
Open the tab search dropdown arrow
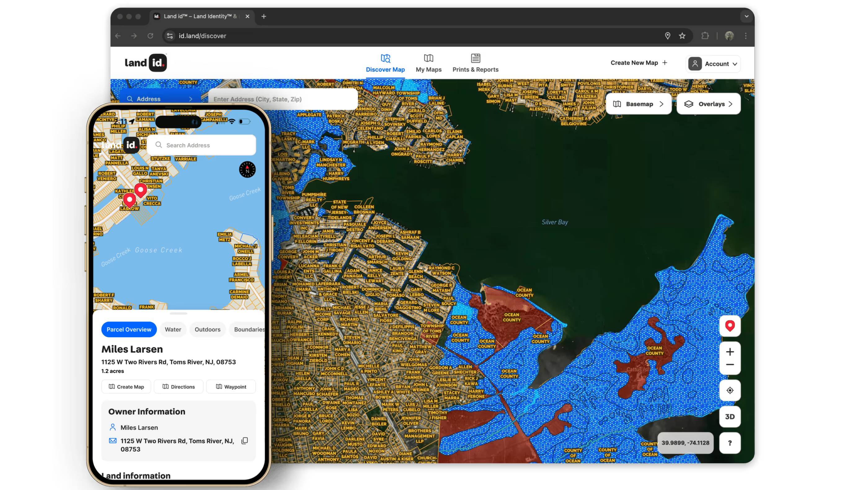pyautogui.click(x=746, y=16)
